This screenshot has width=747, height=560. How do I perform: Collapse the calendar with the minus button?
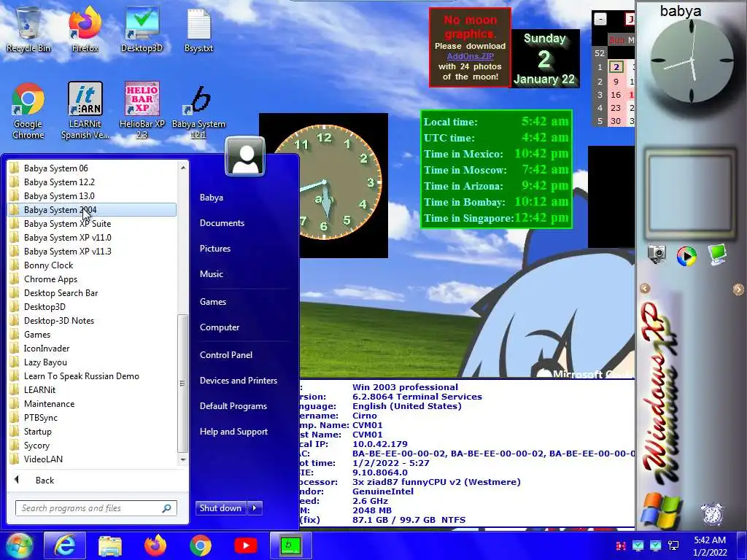(x=600, y=19)
